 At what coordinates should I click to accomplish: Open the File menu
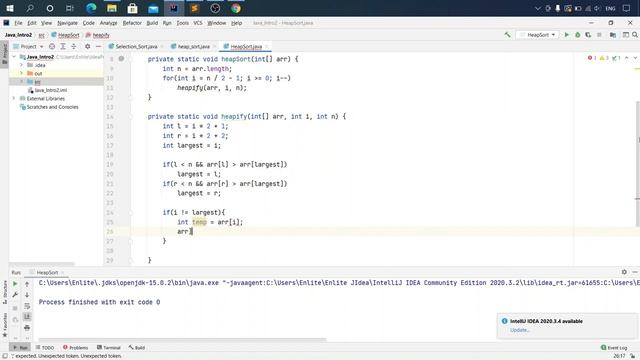tap(18, 23)
